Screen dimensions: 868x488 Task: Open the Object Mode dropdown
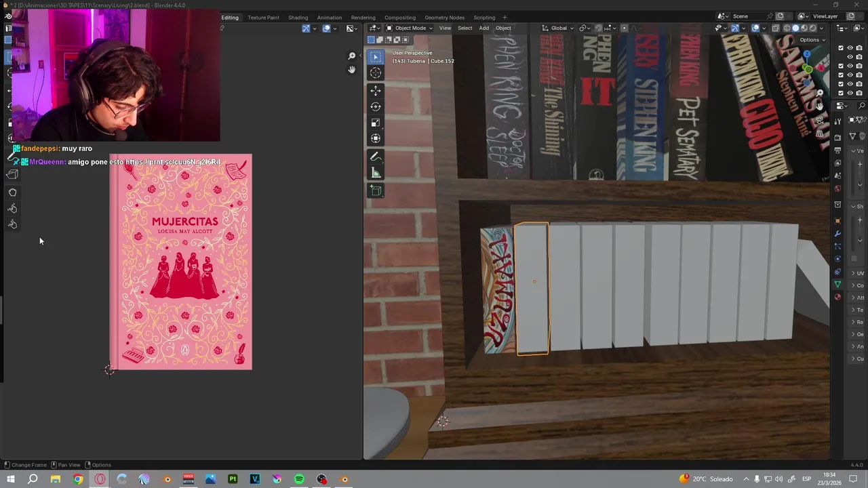(410, 28)
